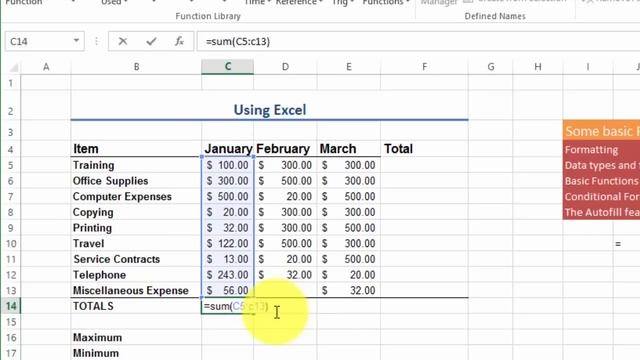The width and height of the screenshot is (640, 360).
Task: Select all cells with corner triangle
Action: pos(13,67)
